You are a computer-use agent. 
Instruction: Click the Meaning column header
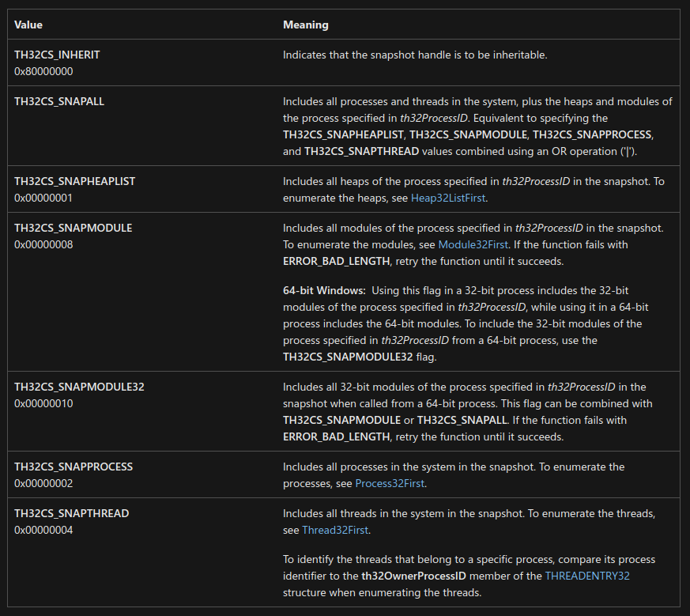(305, 25)
